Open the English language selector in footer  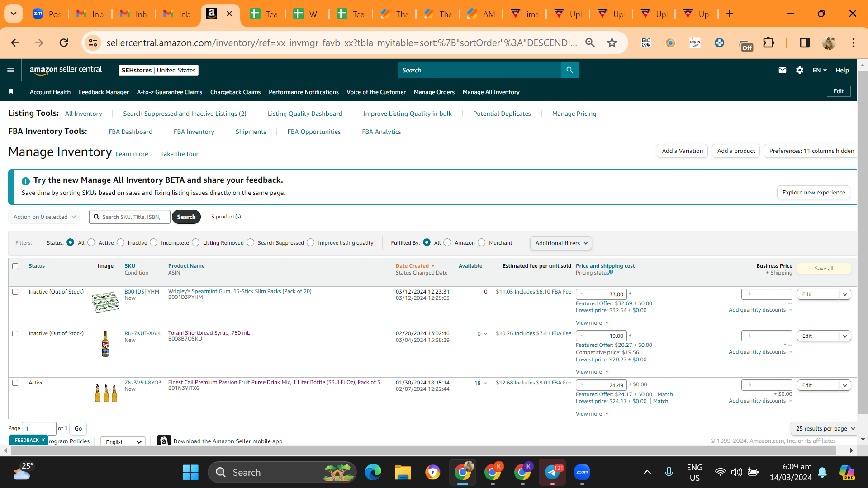point(123,442)
